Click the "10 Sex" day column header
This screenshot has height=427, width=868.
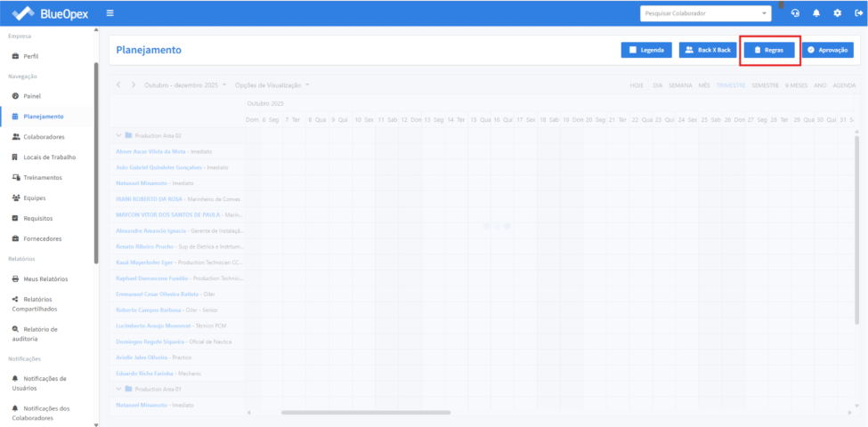364,119
